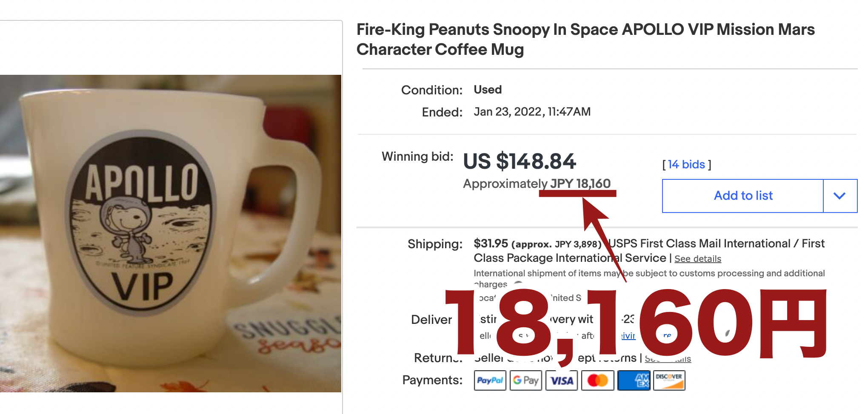Click the PayPal payment icon
The height and width of the screenshot is (414, 868).
[x=490, y=380]
